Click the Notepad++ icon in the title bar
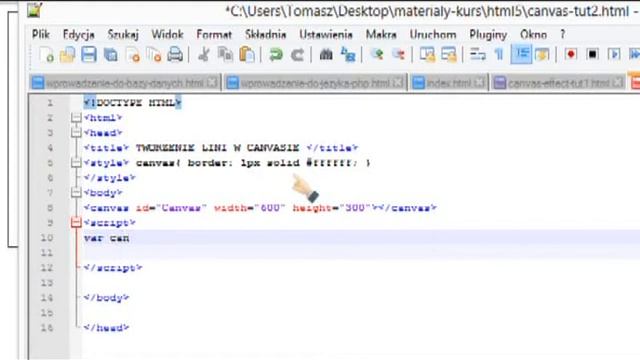This screenshot has width=640, height=360. 35,10
